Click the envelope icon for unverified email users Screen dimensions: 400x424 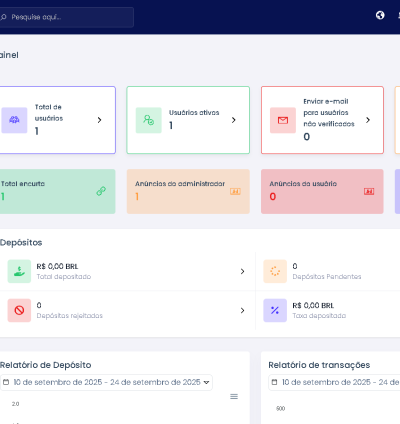tap(283, 120)
